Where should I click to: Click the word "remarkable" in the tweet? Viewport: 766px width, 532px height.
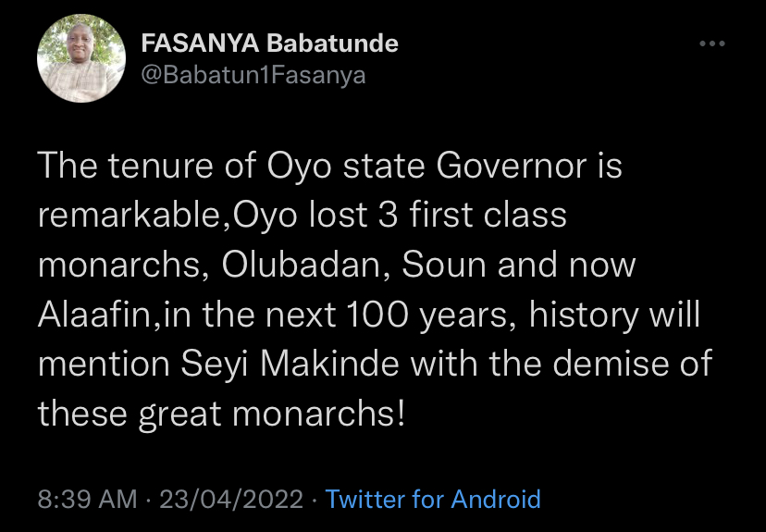tap(133, 216)
